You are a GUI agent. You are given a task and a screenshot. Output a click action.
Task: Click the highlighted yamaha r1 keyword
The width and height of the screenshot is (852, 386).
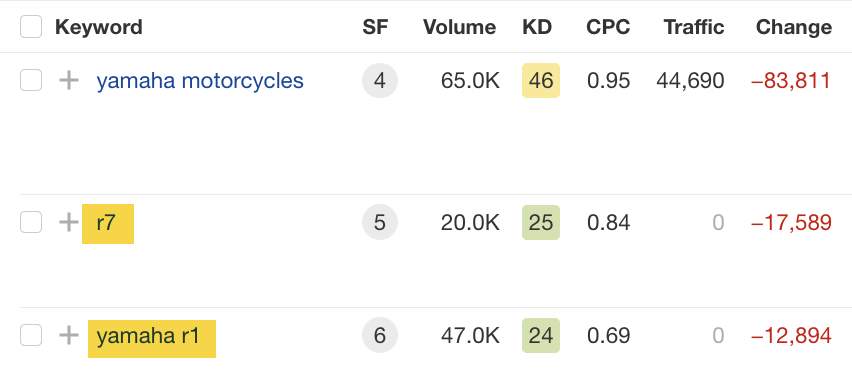152,339
